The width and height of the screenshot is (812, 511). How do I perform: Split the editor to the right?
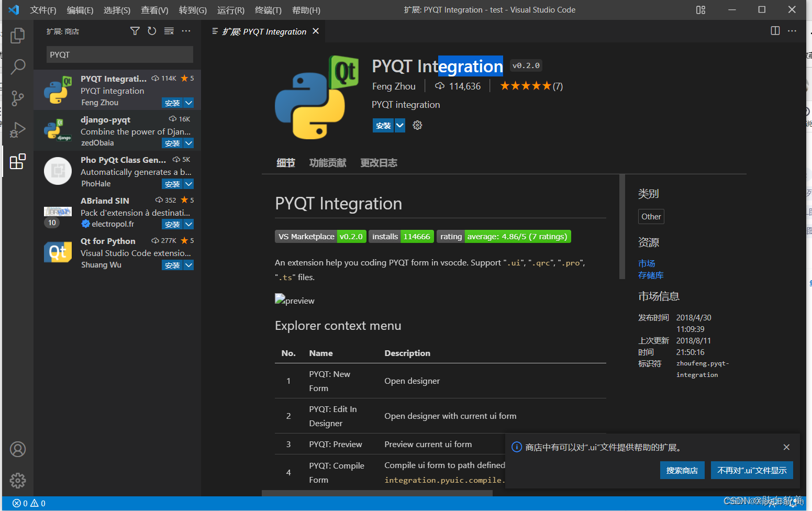(775, 31)
